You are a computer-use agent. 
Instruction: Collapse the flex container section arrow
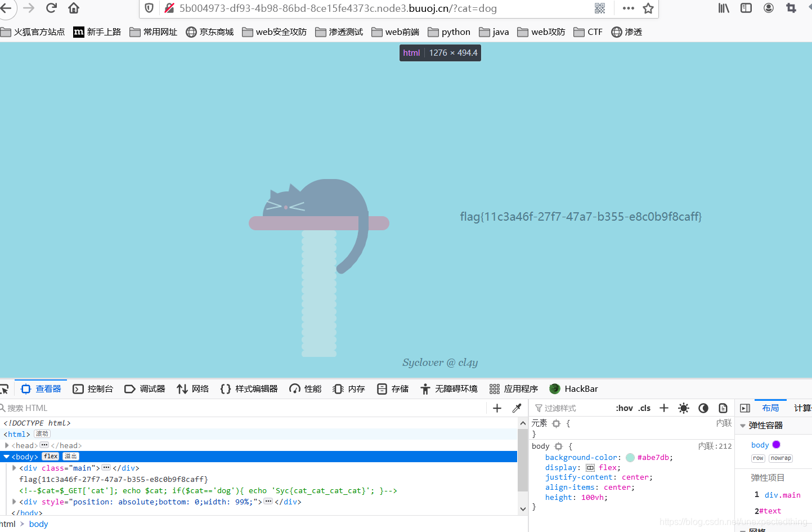743,426
